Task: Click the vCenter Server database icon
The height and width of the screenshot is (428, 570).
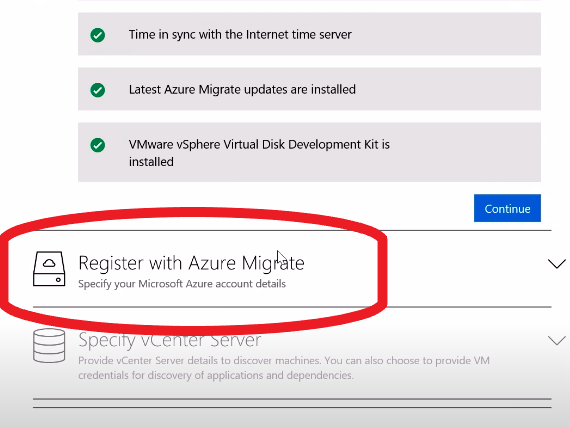Action: point(49,345)
